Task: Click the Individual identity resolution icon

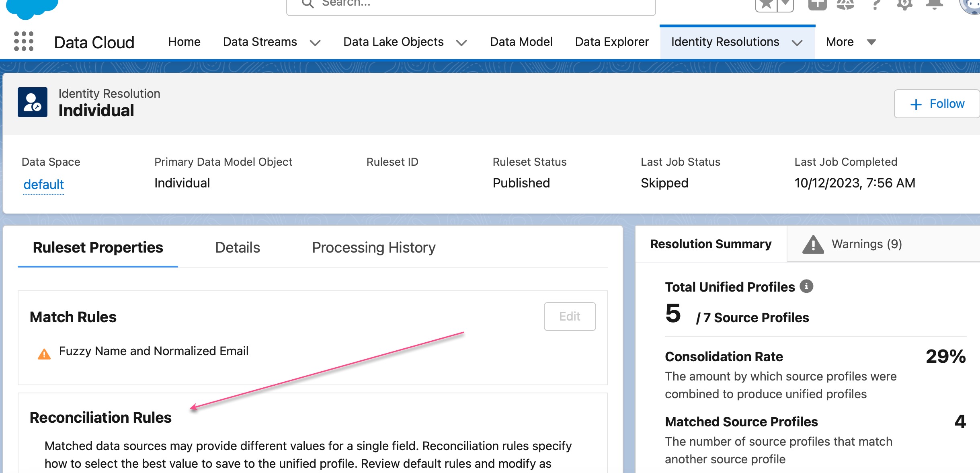Action: pyautogui.click(x=33, y=102)
